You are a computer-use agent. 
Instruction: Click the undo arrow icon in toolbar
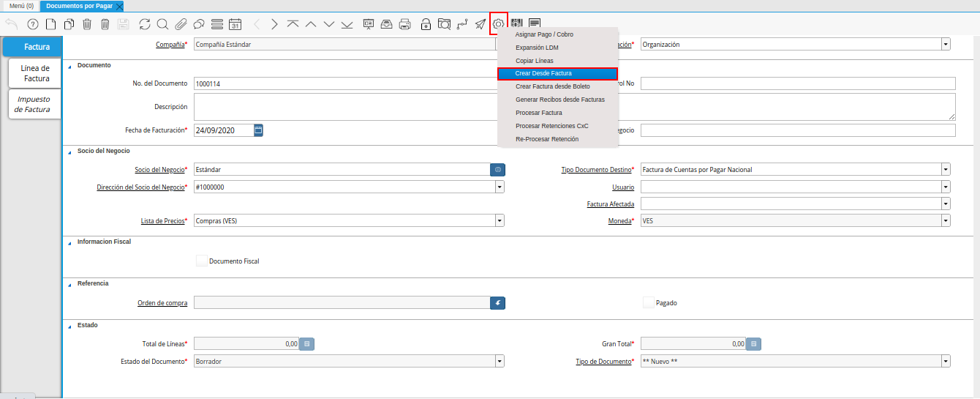12,24
